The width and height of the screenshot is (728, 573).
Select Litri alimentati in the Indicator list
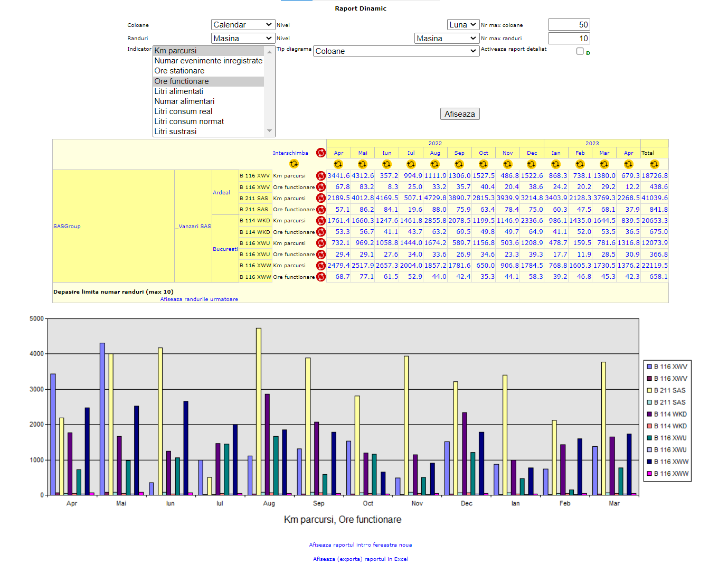click(x=179, y=91)
